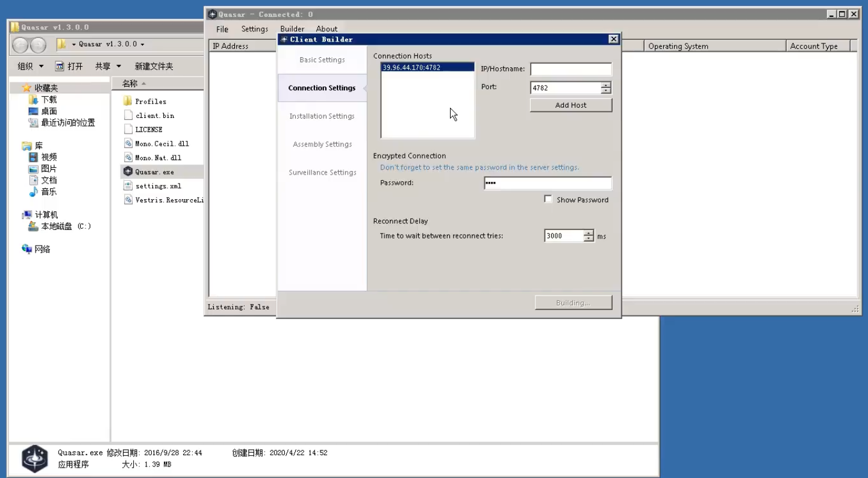Screen dimensions: 868x478
Task: Click the IP/Hostname input field
Action: (x=570, y=69)
